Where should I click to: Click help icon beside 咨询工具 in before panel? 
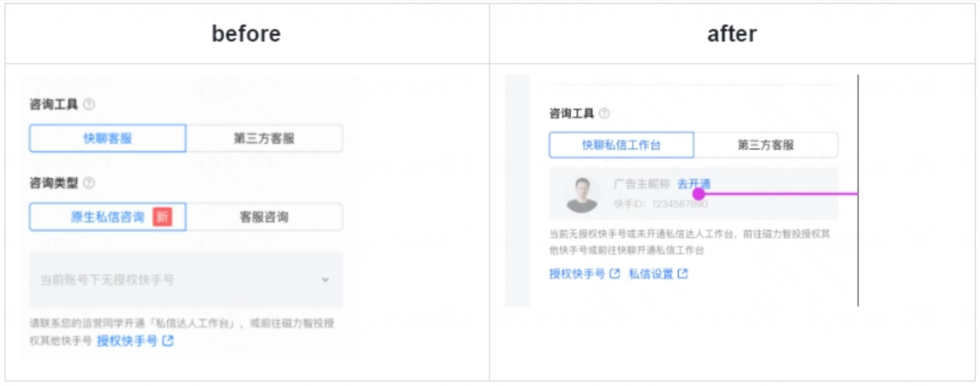(89, 105)
